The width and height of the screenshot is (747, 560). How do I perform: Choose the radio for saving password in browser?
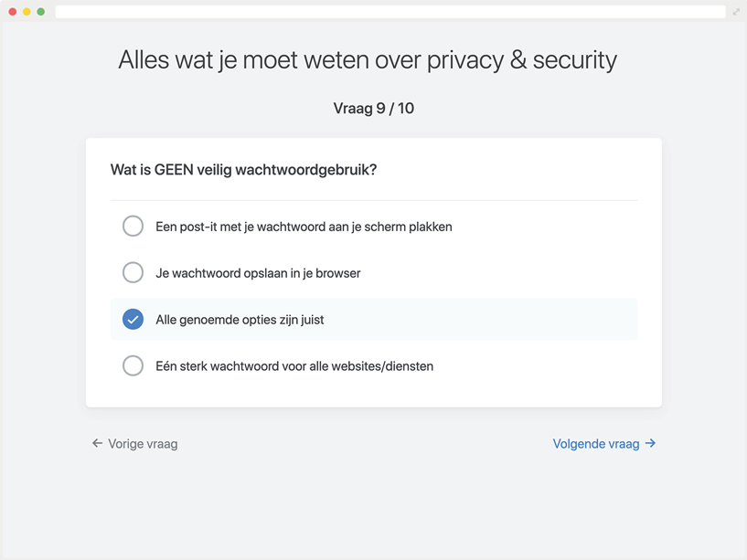tap(133, 272)
